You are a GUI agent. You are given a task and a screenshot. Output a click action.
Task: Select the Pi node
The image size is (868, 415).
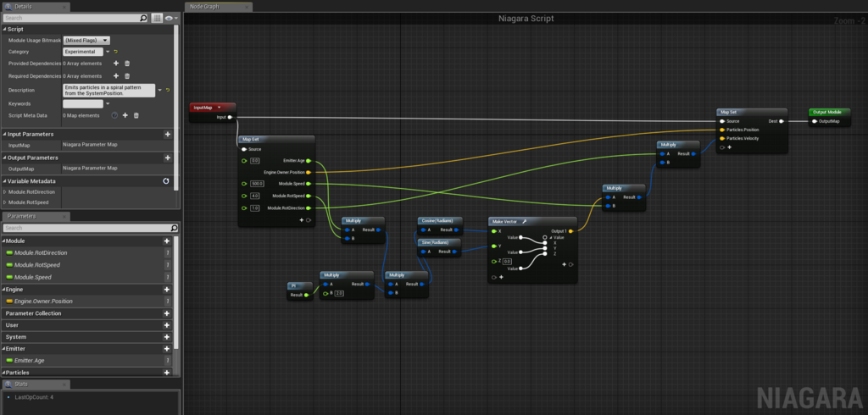(299, 290)
